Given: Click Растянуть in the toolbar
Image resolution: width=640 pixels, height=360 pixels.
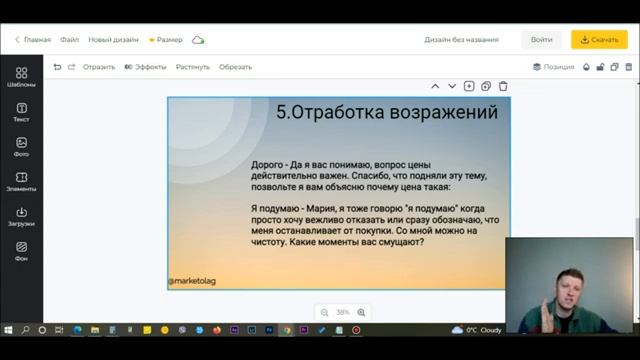Looking at the screenshot, I should [x=193, y=67].
